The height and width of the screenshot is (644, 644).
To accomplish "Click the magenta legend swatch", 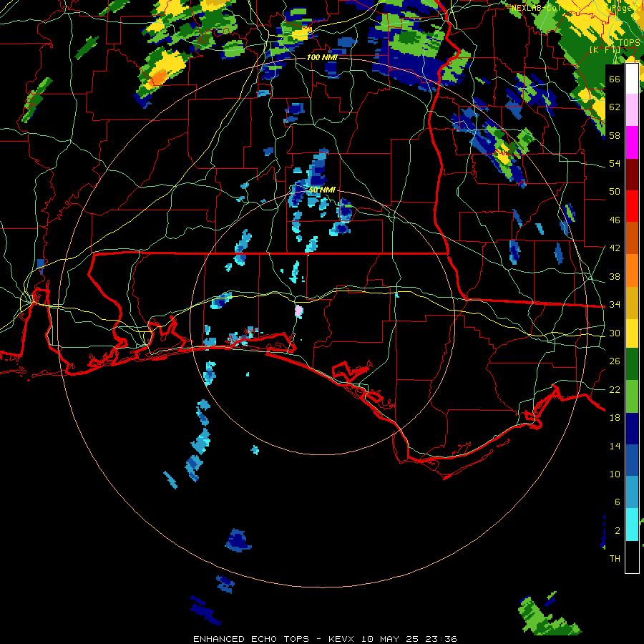I will tap(632, 142).
